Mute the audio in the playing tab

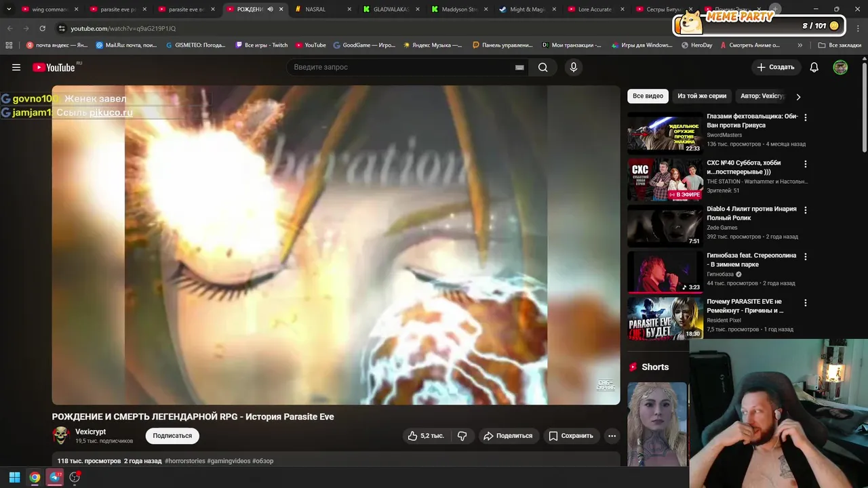click(271, 9)
